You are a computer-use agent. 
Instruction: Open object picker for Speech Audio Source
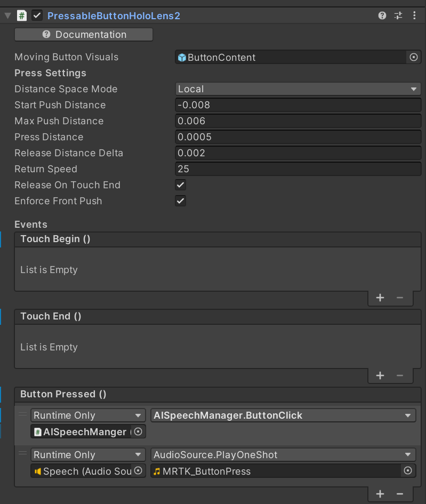click(x=138, y=471)
